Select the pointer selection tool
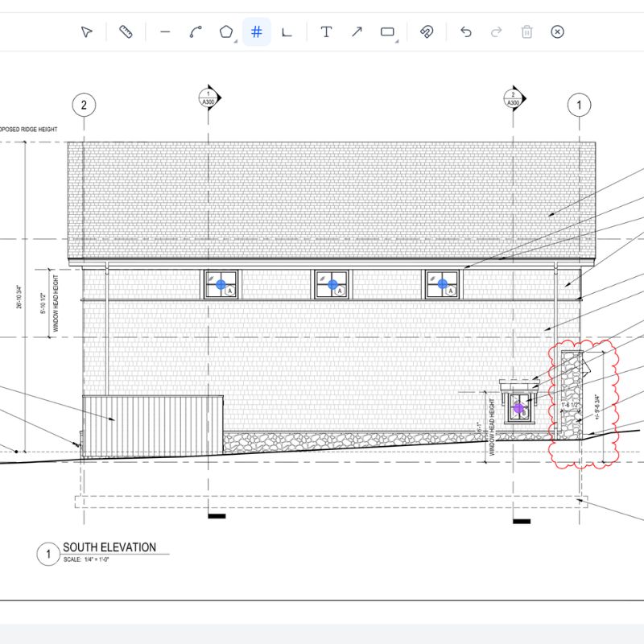This screenshot has width=644, height=644. 87,32
